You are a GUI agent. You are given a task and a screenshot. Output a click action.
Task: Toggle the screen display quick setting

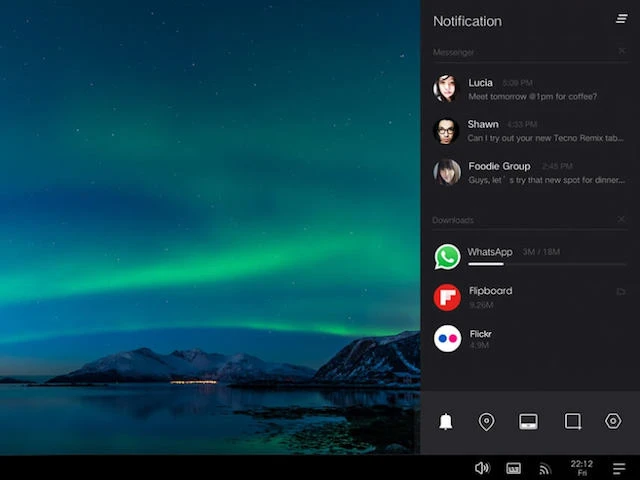529,422
